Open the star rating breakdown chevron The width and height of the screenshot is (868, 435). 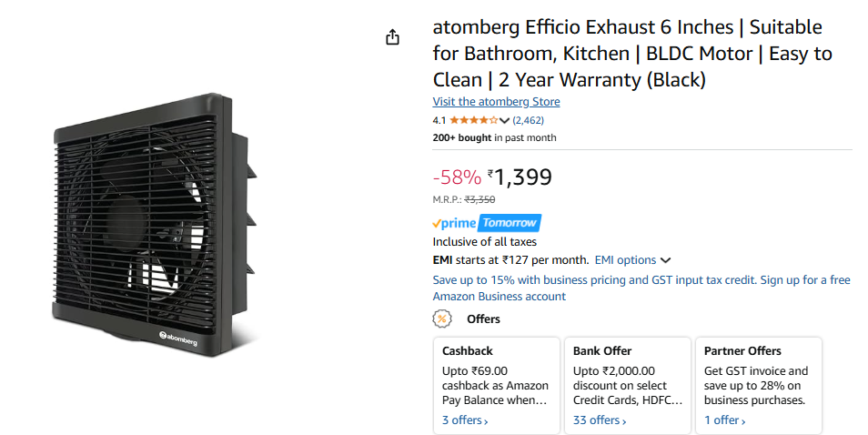pos(504,121)
